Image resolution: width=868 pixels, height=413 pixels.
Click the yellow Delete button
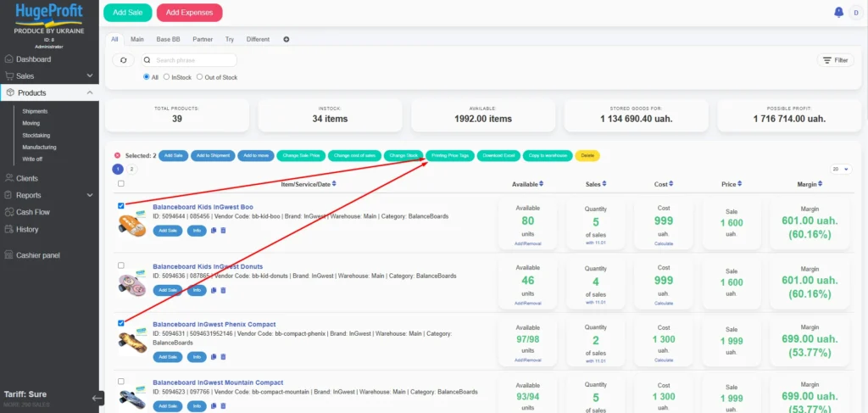(x=587, y=155)
